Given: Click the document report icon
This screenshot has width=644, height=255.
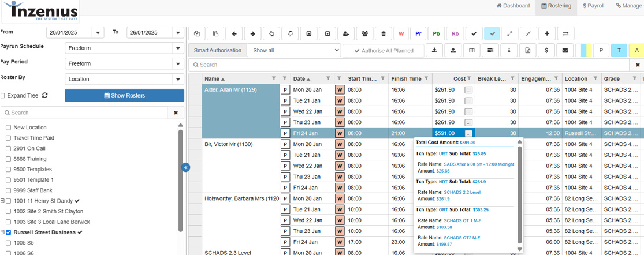Looking at the screenshot, I should tap(528, 50).
